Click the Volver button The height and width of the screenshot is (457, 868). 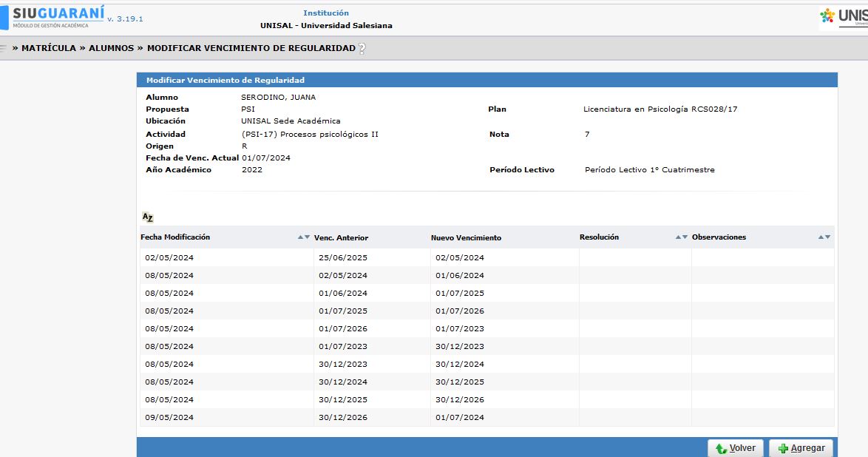[x=736, y=448]
